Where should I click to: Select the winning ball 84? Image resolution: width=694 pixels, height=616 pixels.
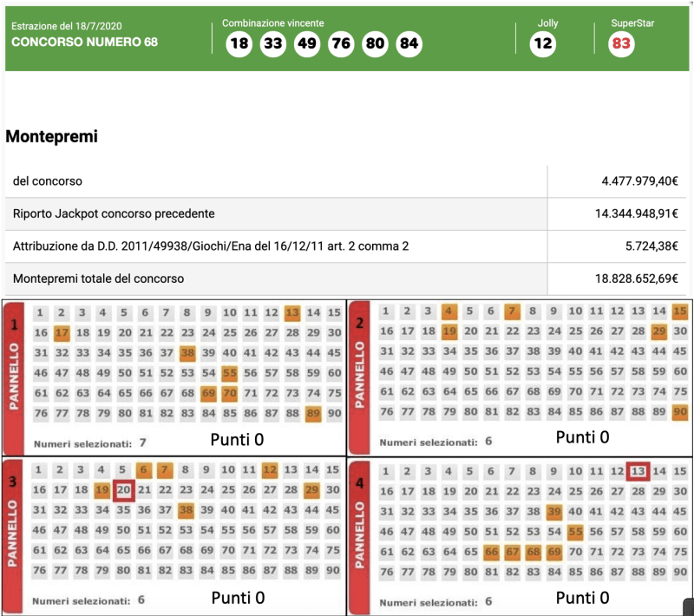point(409,44)
